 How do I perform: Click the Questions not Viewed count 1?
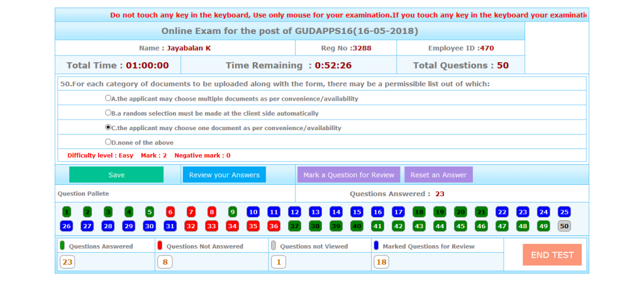(279, 262)
